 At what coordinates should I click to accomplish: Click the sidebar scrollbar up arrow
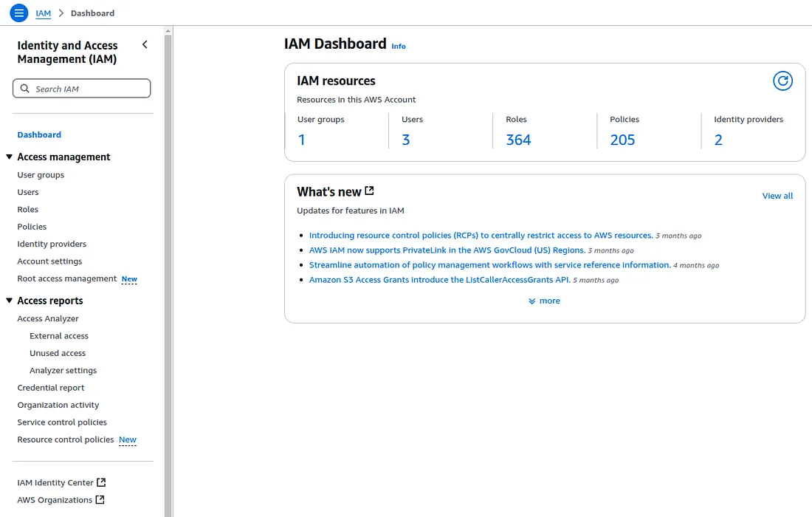(x=168, y=31)
